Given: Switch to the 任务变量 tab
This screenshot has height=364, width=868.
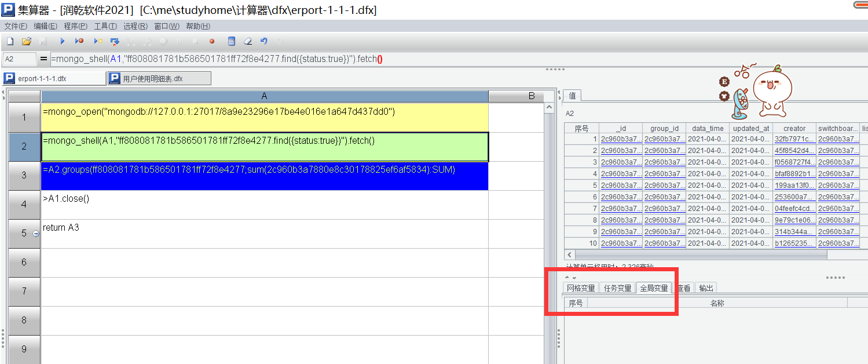Looking at the screenshot, I should pos(617,288).
